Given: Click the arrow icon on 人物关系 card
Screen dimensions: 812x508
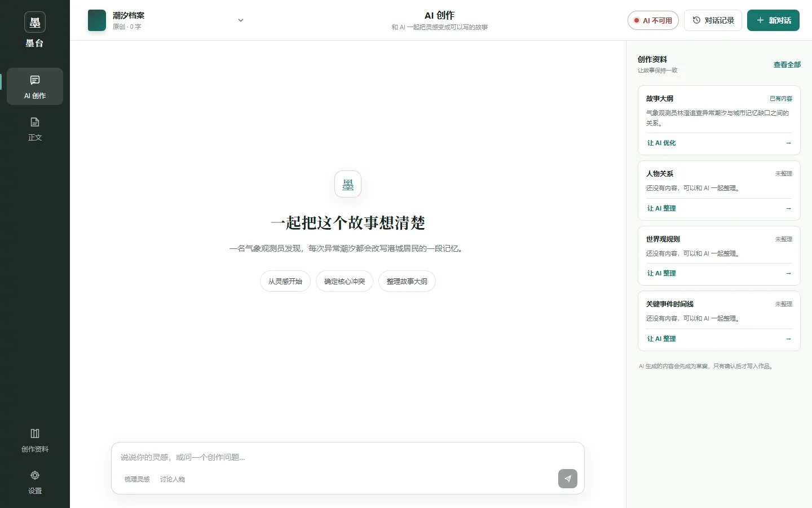Looking at the screenshot, I should tap(788, 209).
